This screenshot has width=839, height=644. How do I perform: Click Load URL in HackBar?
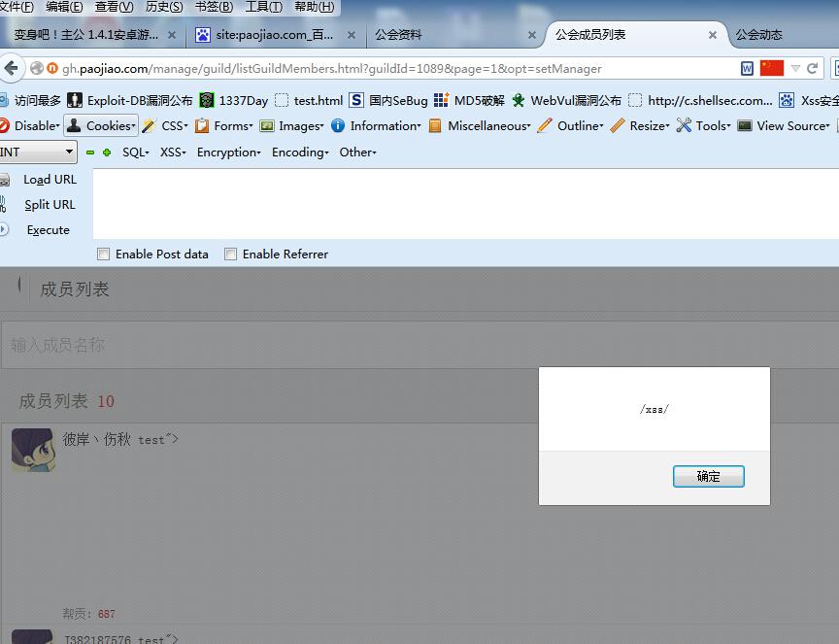pos(50,180)
